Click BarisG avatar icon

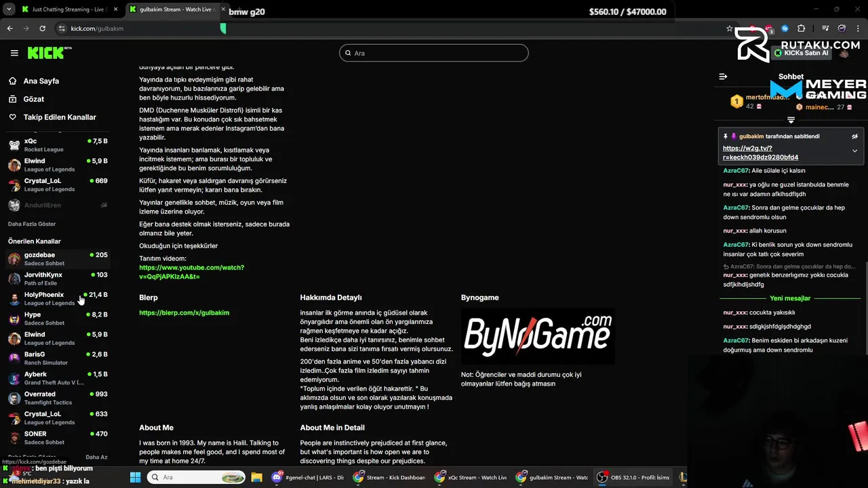pos(14,359)
